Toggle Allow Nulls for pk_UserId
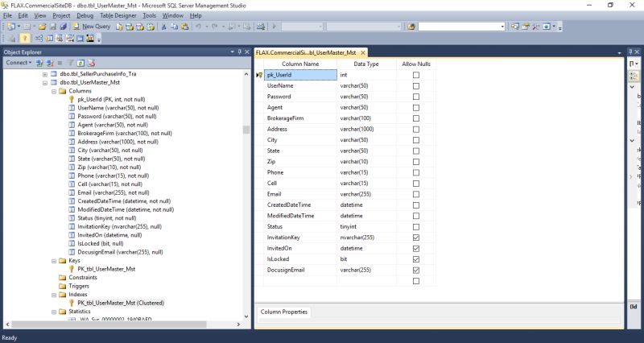Image resolution: width=644 pixels, height=343 pixels. coord(416,75)
